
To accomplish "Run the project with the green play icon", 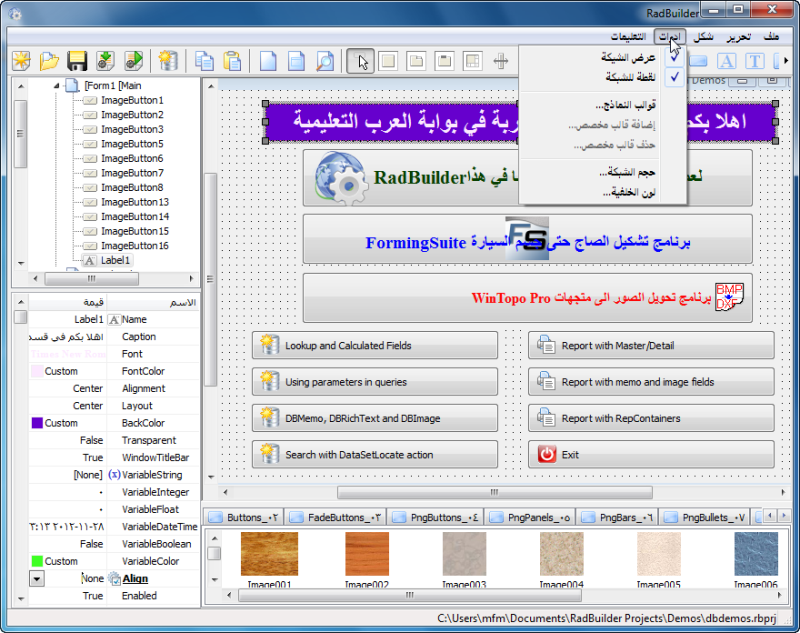I will point(134,61).
